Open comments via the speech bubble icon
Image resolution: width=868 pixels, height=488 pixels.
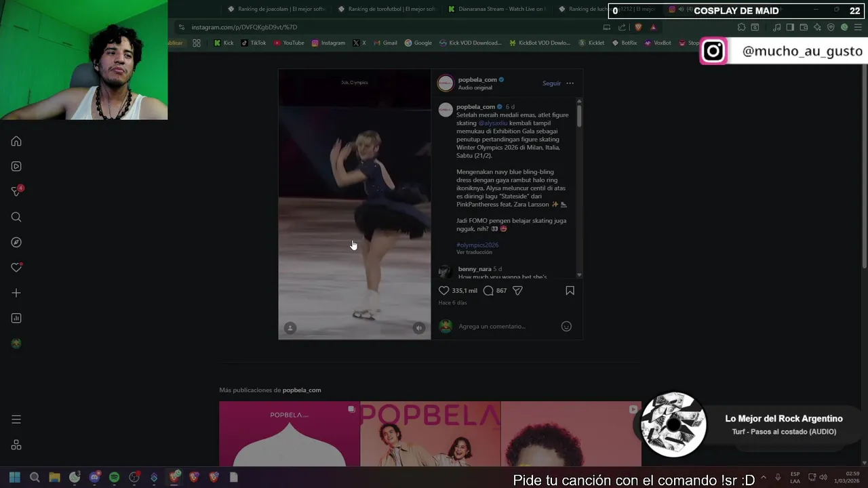point(488,290)
